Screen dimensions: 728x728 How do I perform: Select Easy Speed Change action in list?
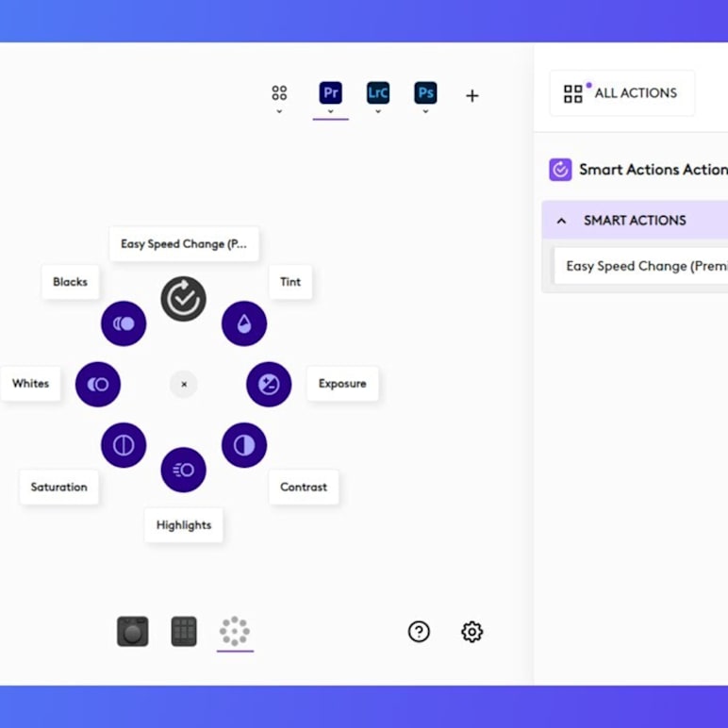[646, 266]
